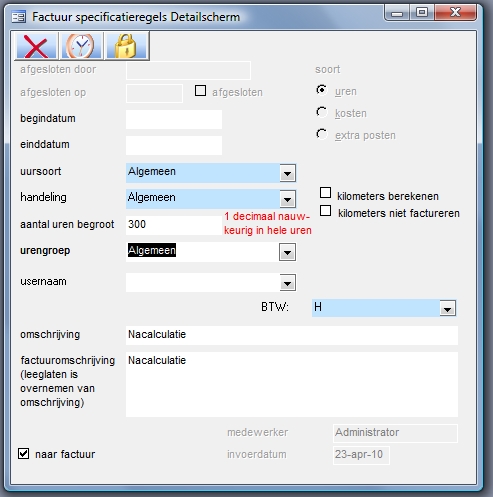Expand the urengroep dropdown list
The width and height of the screenshot is (493, 497).
click(x=287, y=252)
